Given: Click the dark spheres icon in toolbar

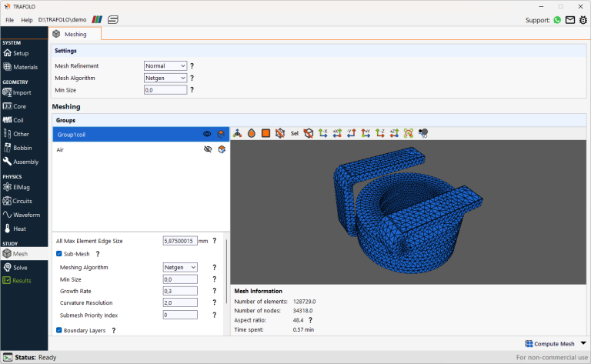Looking at the screenshot, I should tap(423, 133).
